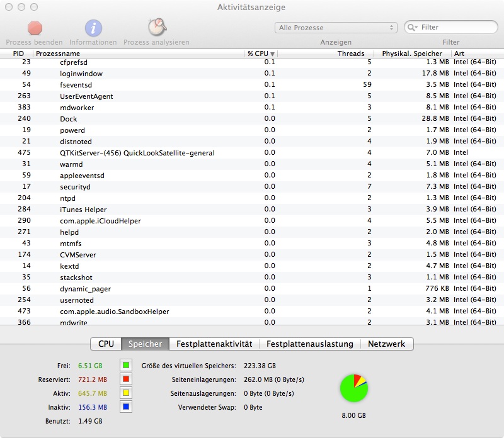
Task: Open the Festplattenaktivität tab
Action: point(214,344)
